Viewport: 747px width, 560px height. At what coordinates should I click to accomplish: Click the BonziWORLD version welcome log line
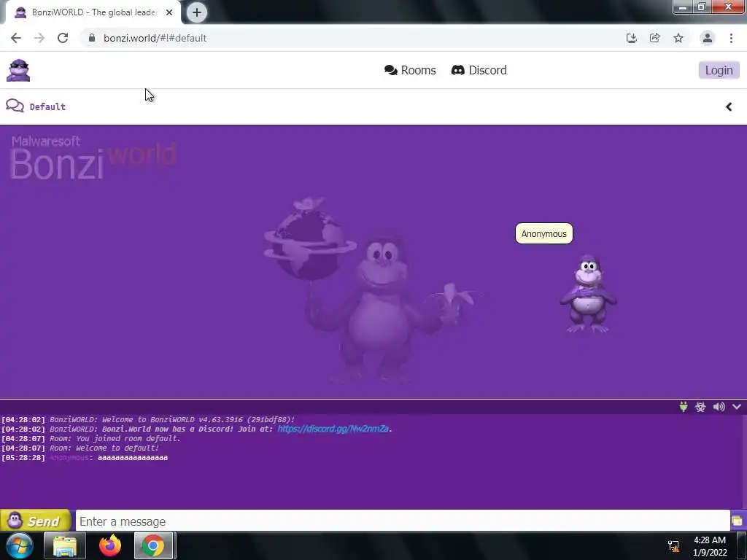172,419
